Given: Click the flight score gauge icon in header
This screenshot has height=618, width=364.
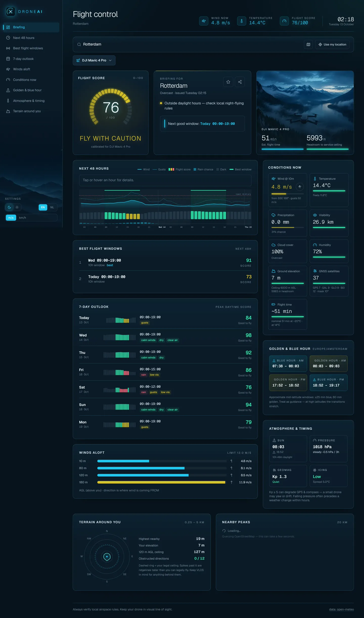Looking at the screenshot, I should click(x=284, y=21).
